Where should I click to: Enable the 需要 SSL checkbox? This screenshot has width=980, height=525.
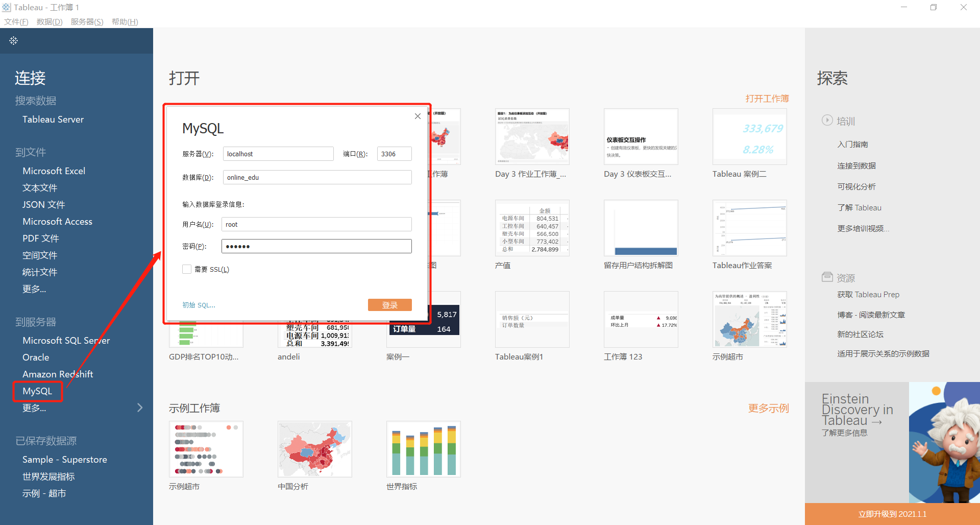pyautogui.click(x=187, y=269)
